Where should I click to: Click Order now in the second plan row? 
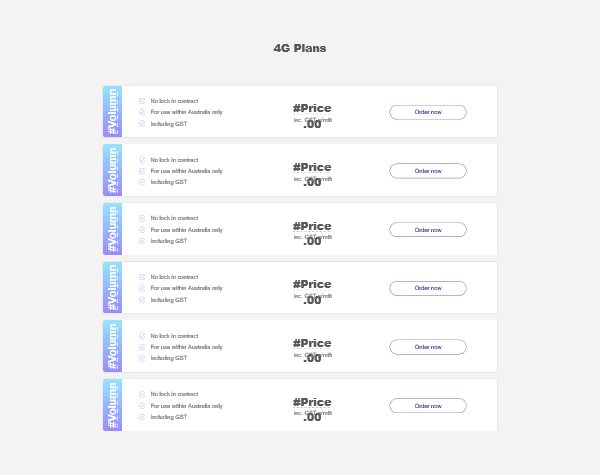pyautogui.click(x=428, y=171)
